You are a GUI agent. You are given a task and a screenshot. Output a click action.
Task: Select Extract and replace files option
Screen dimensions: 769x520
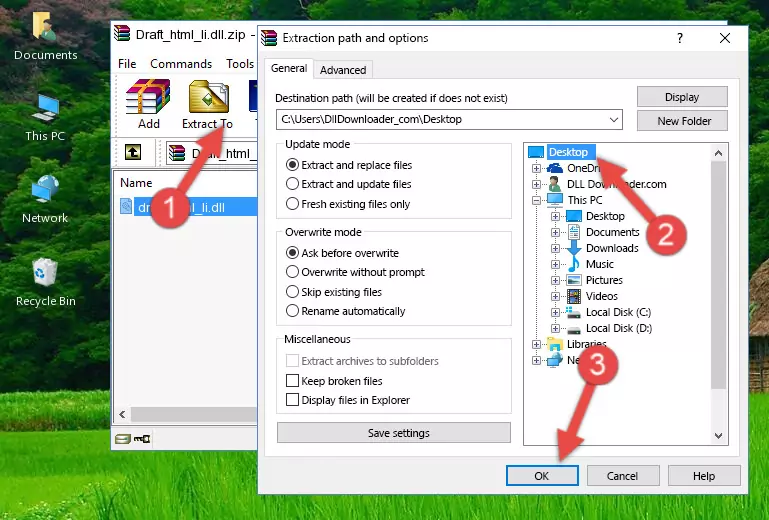click(x=292, y=165)
